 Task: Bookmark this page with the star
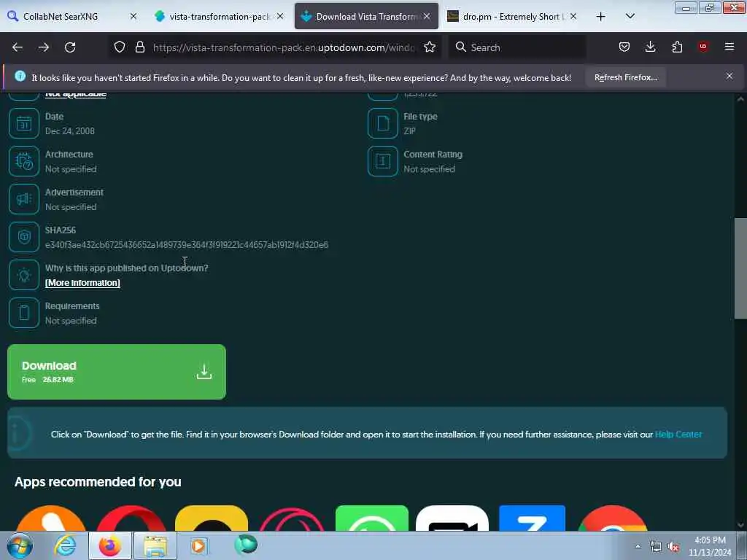pyautogui.click(x=430, y=47)
